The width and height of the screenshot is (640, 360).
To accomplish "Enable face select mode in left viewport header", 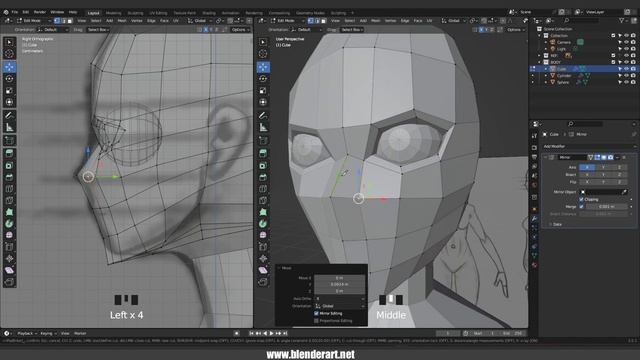I will pyautogui.click(x=70, y=20).
